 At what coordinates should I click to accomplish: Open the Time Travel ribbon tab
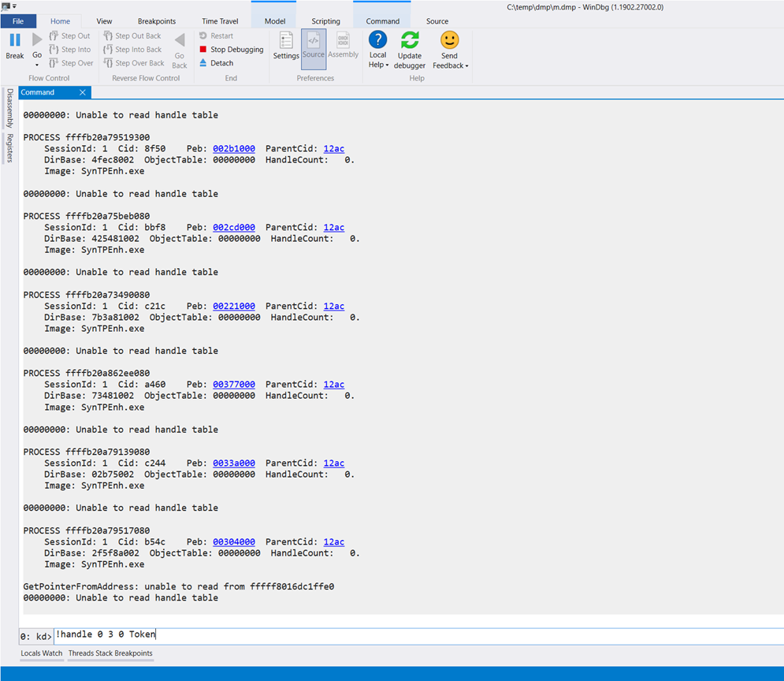pos(220,21)
